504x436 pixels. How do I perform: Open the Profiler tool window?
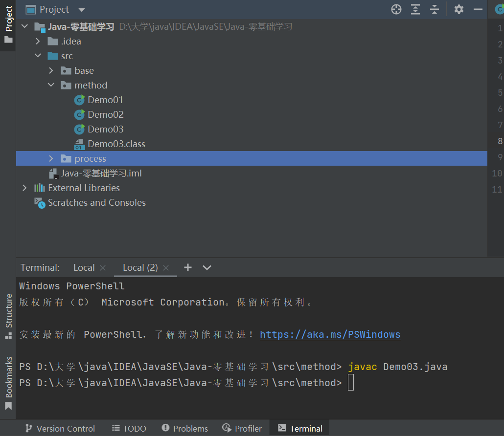(x=242, y=428)
